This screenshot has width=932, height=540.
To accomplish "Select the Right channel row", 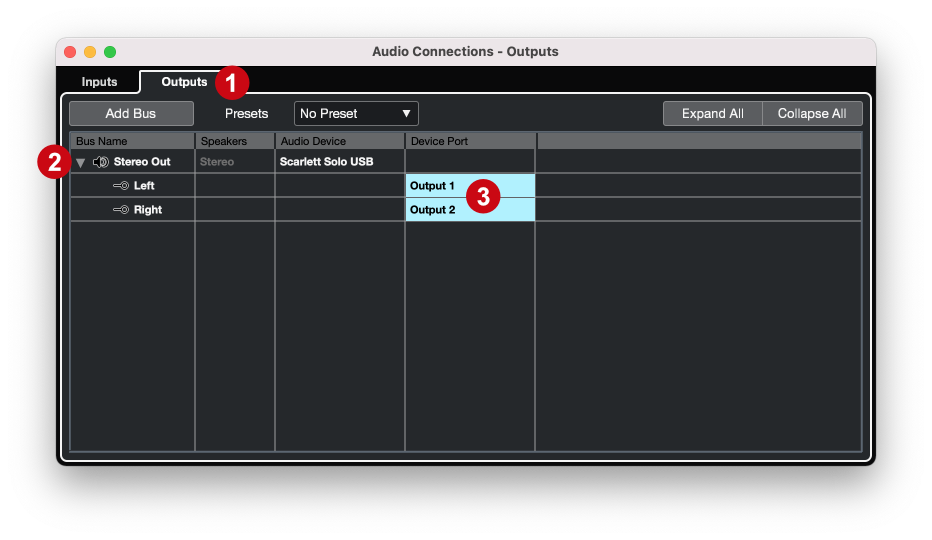I will click(465, 209).
